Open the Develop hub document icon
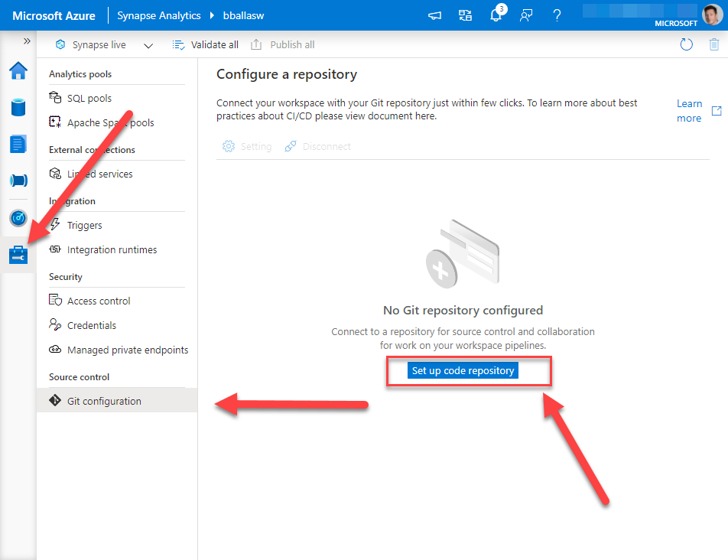728x560 pixels. [18, 144]
